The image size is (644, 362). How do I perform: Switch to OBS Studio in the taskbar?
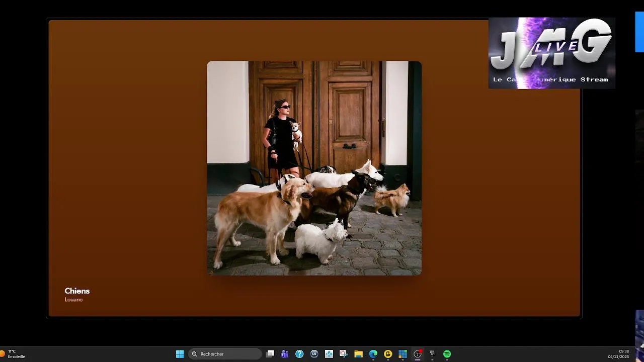tap(418, 354)
